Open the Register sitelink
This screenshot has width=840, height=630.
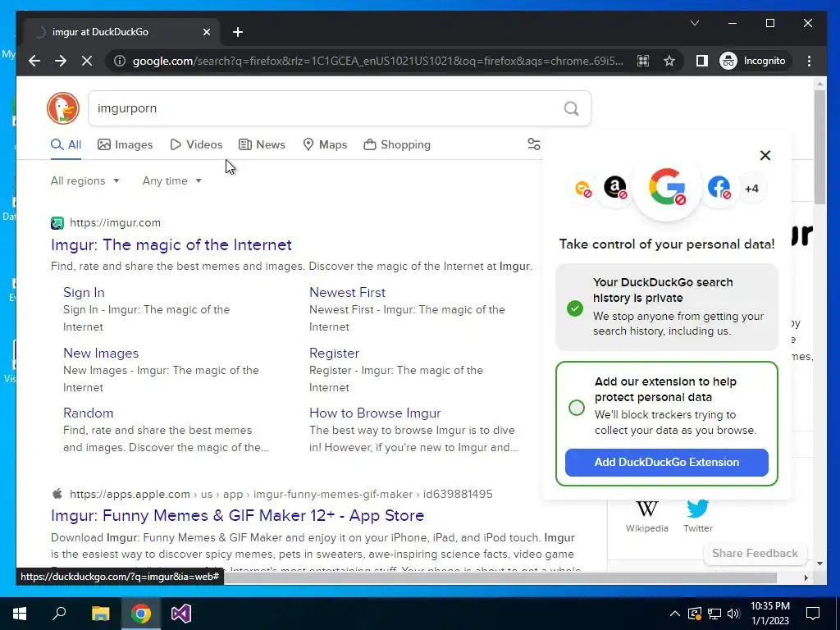point(335,353)
